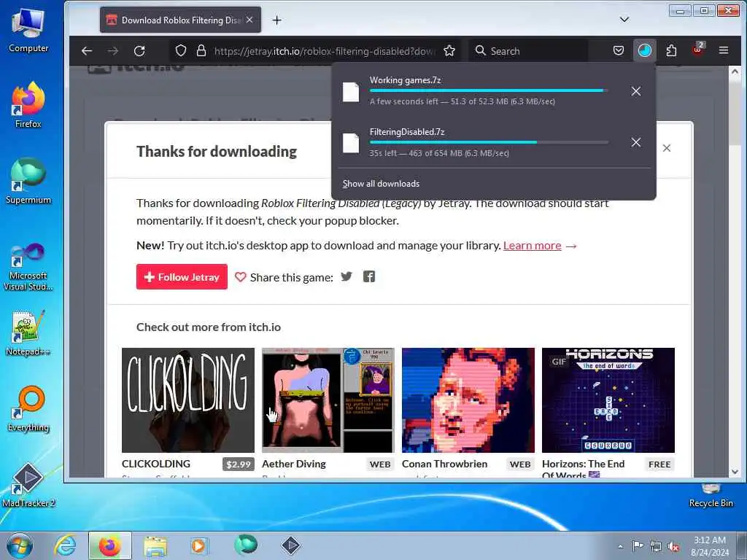
Task: Expand the list all tabs chevron
Action: pos(624,20)
